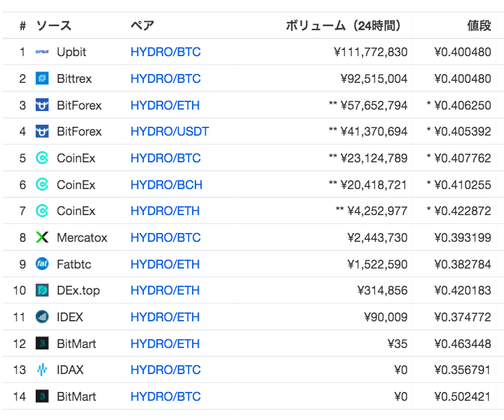Viewport: 504px width, 420px height.
Task: Open the HYDRO/USDT pair link
Action: pos(170,132)
